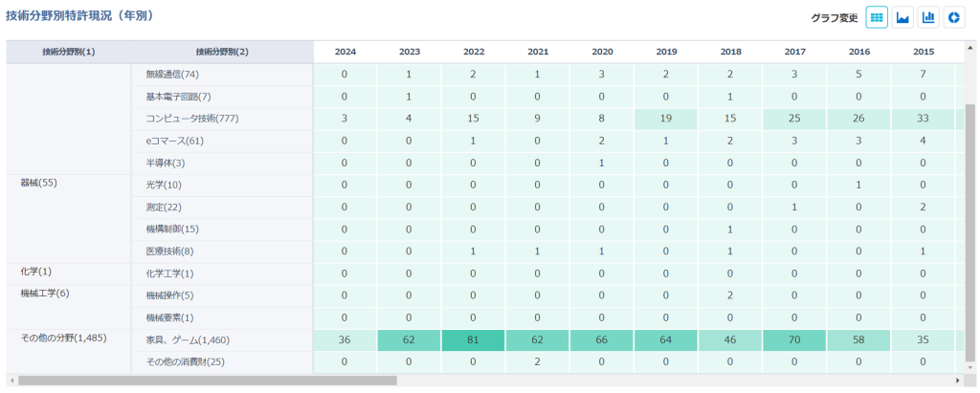Click the horizontal scrollbar left arrow
980x393 pixels.
[x=11, y=381]
